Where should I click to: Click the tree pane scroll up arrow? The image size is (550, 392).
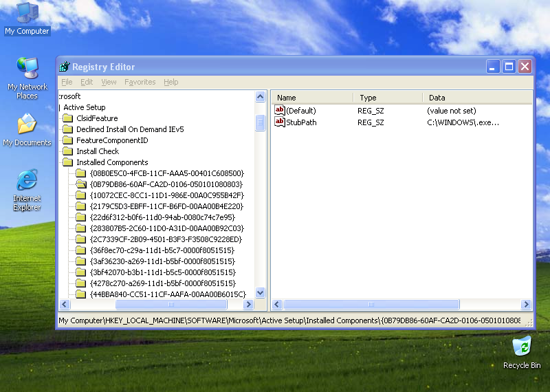pyautogui.click(x=261, y=96)
